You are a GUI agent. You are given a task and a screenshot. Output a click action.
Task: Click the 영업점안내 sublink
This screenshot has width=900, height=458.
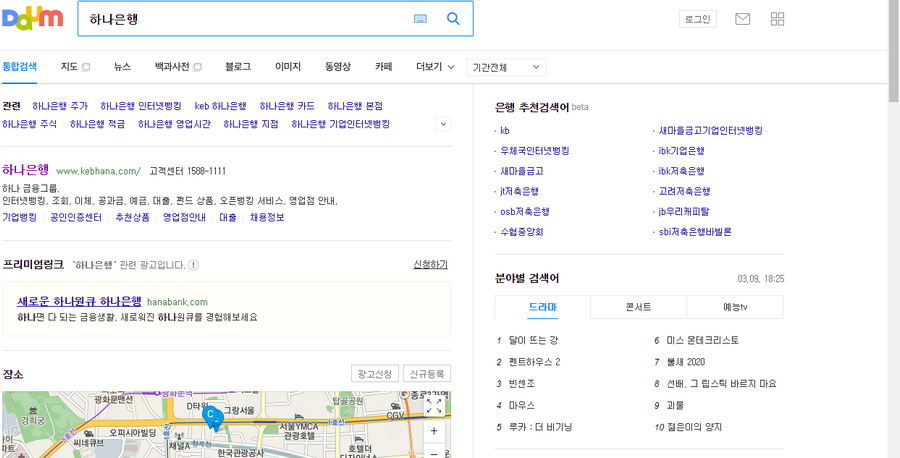[x=184, y=218]
